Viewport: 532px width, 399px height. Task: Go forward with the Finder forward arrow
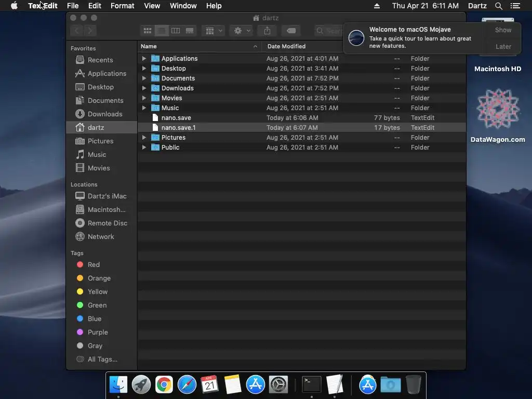tap(90, 31)
